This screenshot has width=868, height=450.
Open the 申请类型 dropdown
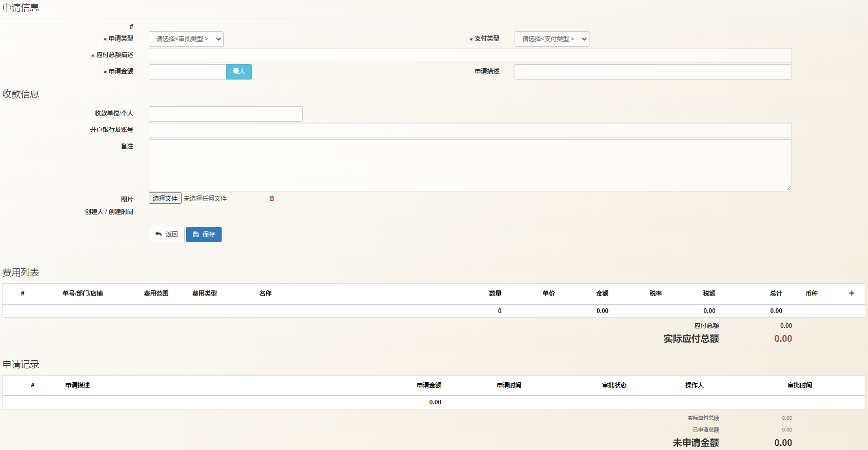pos(186,39)
